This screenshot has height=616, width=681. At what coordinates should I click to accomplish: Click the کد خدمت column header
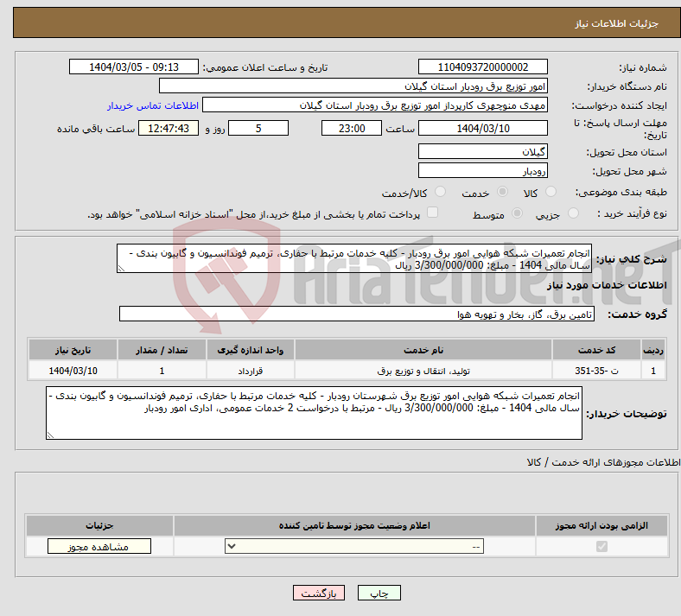pyautogui.click(x=597, y=350)
